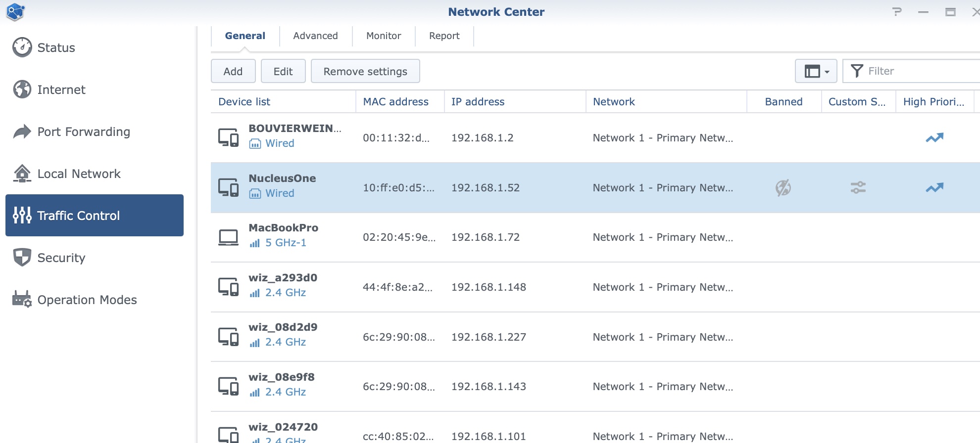Screen dimensions: 980x443
Task: Open custom speed settings for NucleusOne
Action: [858, 188]
